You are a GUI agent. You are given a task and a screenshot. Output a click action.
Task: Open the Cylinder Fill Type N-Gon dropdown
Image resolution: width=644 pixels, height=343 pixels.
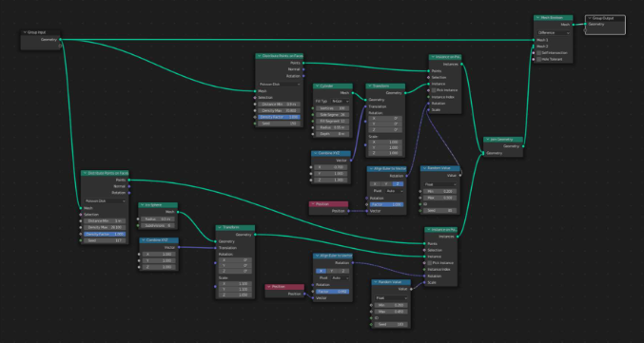(x=340, y=101)
